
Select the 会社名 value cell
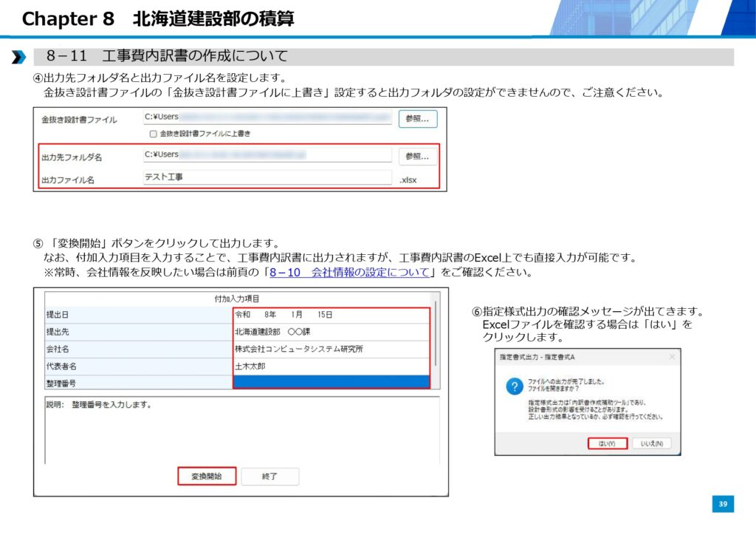[330, 349]
